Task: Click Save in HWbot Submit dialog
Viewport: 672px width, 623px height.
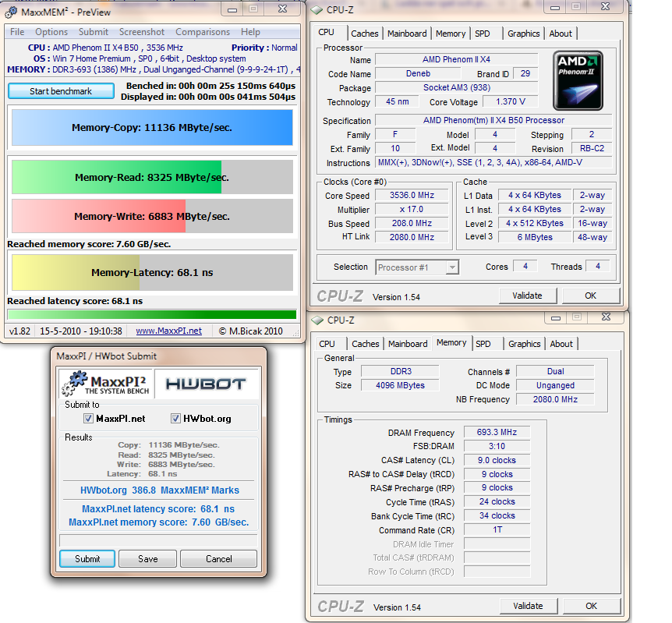Action: click(x=148, y=559)
